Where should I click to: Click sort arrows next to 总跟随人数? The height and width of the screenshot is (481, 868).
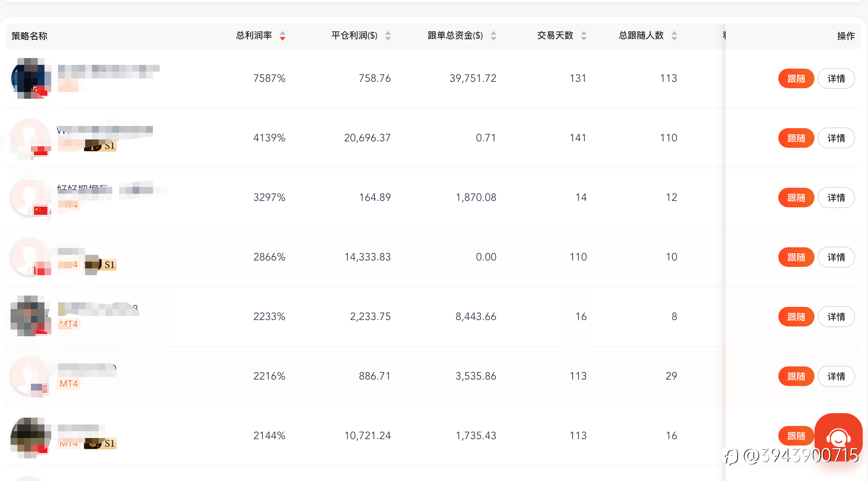pyautogui.click(x=674, y=36)
